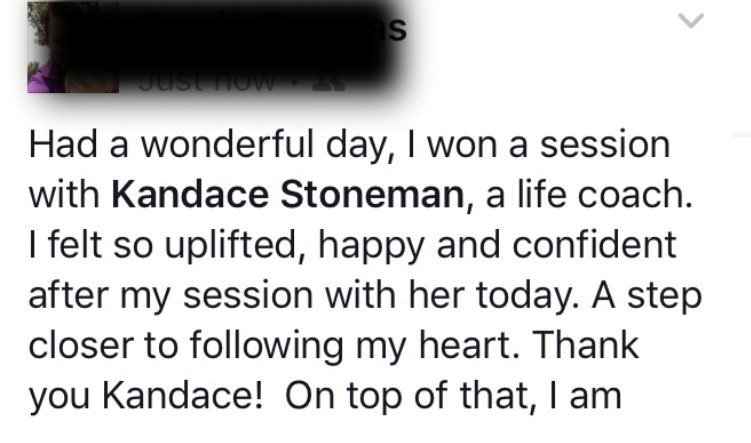This screenshot has width=751, height=443.
Task: Click the friends audience icon beside timestamp
Action: [329, 82]
